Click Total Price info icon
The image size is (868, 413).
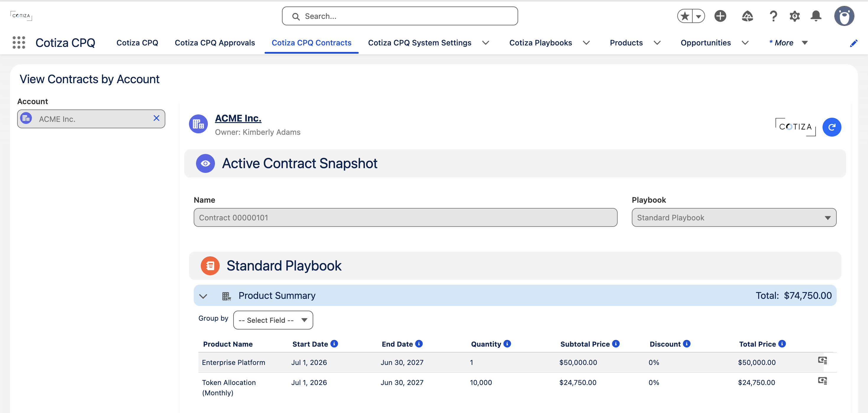coord(782,344)
